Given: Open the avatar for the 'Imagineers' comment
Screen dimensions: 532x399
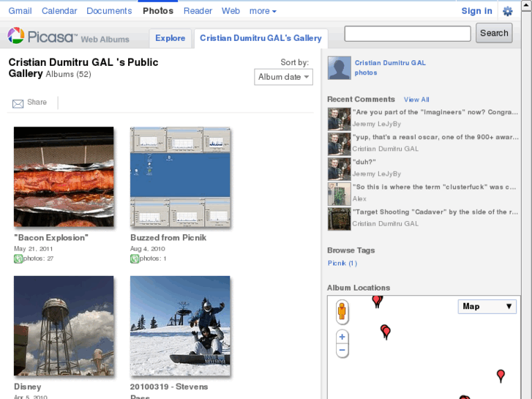Looking at the screenshot, I should pos(340,119).
